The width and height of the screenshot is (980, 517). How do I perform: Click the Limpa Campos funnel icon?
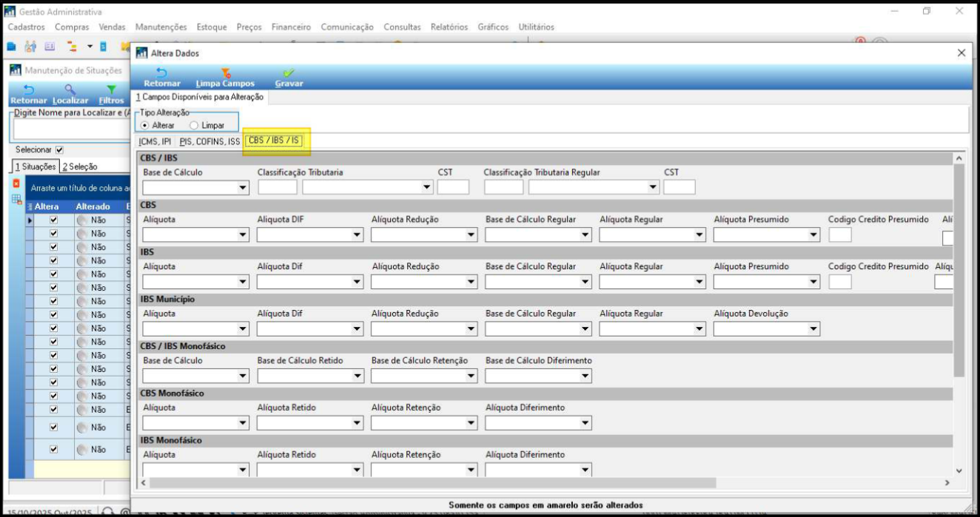(x=226, y=72)
